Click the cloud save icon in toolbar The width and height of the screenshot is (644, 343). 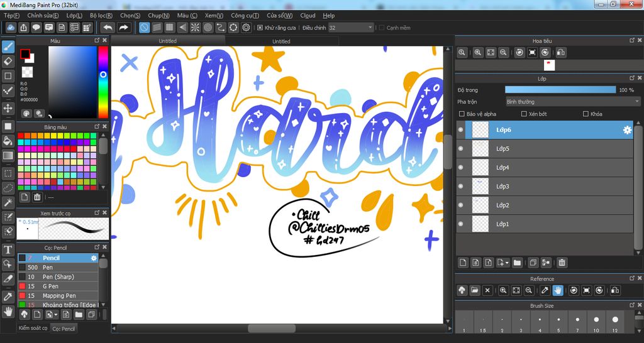11,28
